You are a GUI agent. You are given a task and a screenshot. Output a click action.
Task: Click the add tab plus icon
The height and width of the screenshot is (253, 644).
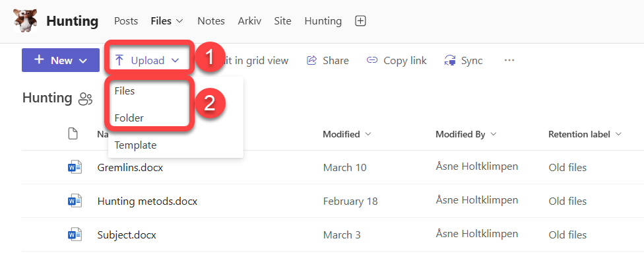(360, 21)
